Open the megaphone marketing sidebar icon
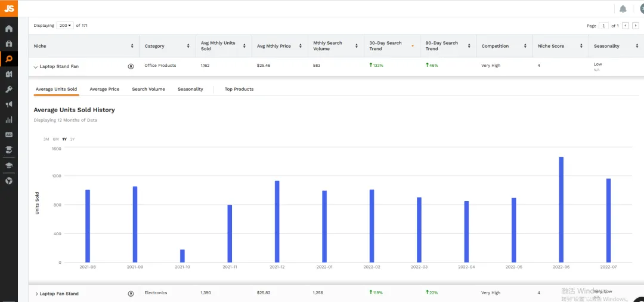Image resolution: width=644 pixels, height=302 pixels. 8,104
